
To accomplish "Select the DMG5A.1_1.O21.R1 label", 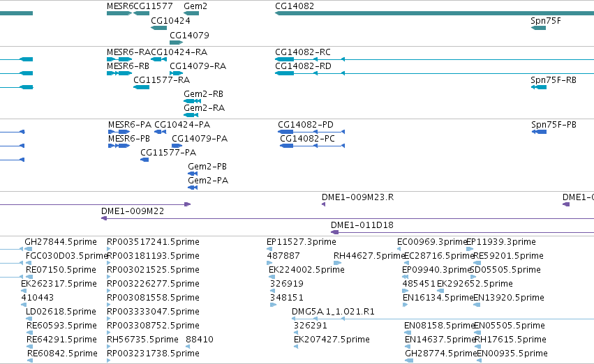I will pos(333,312).
